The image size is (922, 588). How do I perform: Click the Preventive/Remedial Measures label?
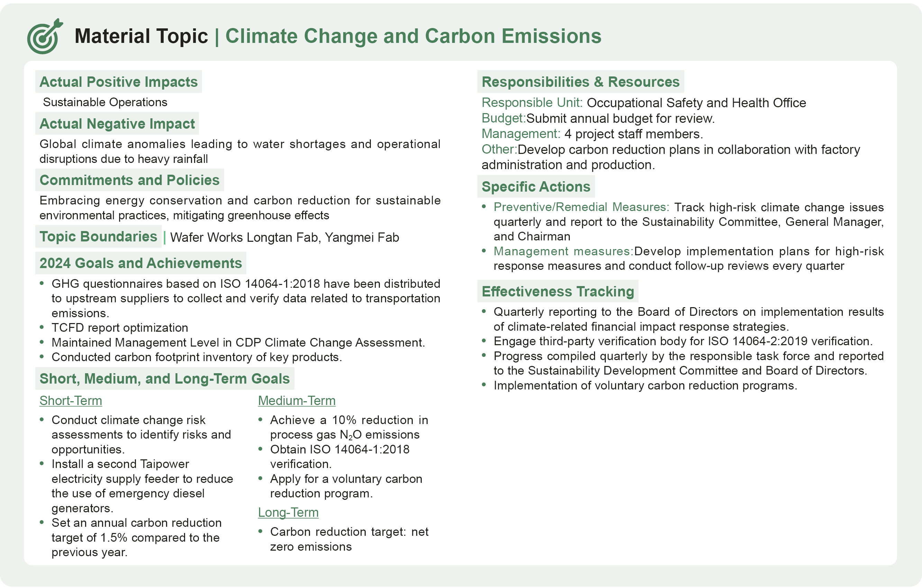click(581, 207)
